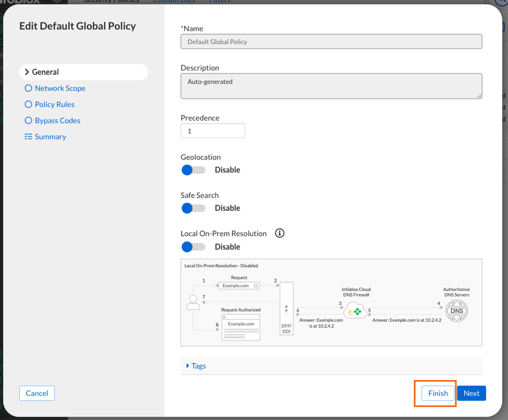Click the Finish button
The width and height of the screenshot is (508, 420).
click(x=438, y=394)
